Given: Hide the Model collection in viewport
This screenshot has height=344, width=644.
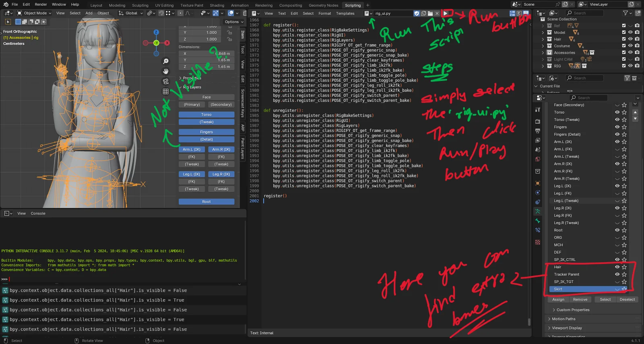Looking at the screenshot, I should pyautogui.click(x=630, y=33).
